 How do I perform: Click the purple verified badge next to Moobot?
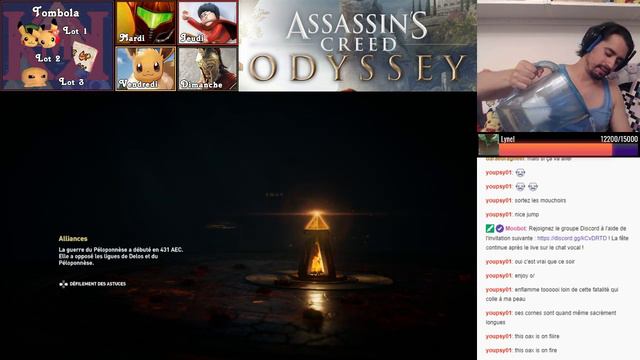pos(500,229)
